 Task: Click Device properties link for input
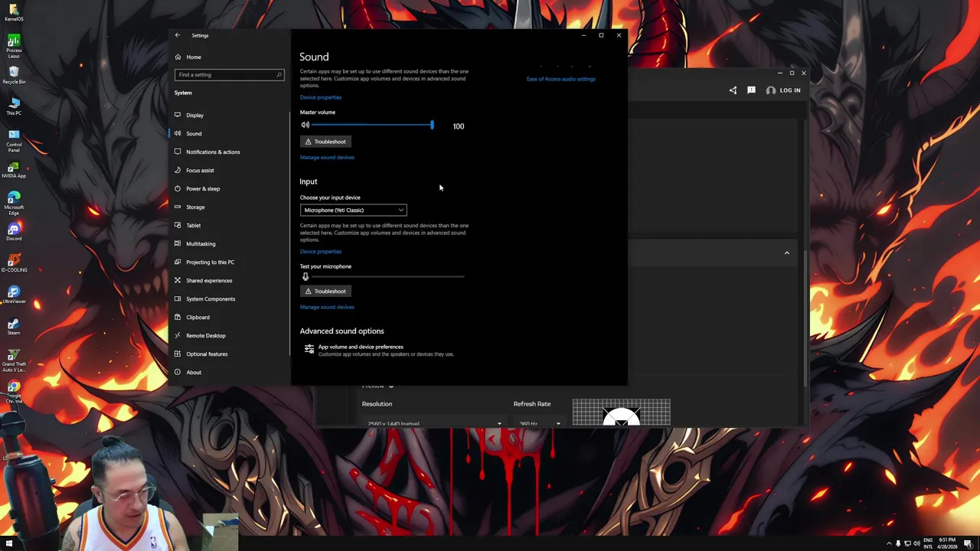pos(321,251)
